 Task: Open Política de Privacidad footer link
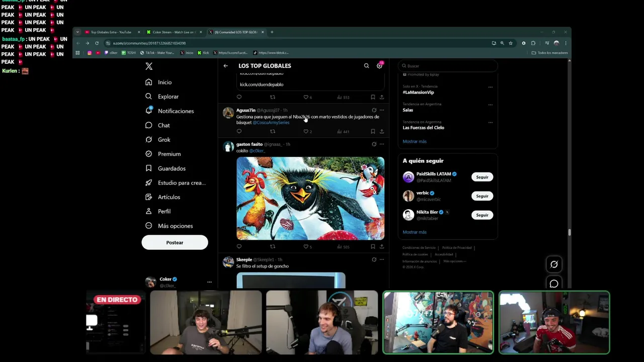tap(457, 248)
